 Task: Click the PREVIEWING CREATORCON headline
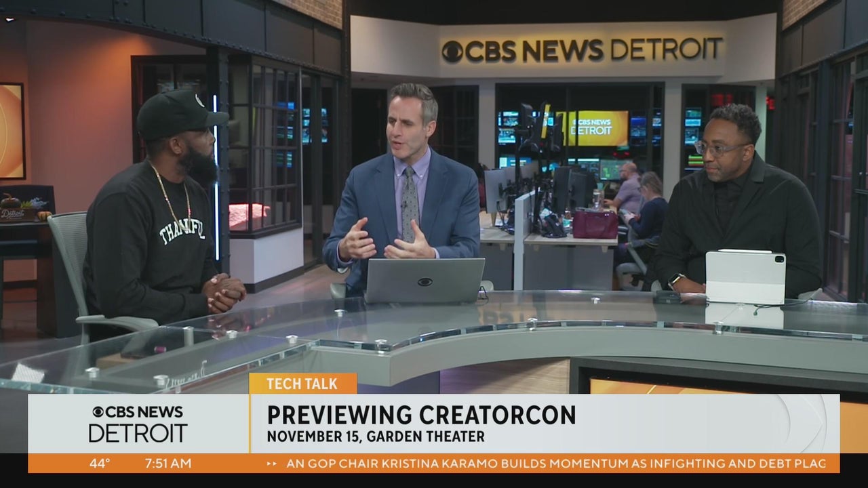420,414
